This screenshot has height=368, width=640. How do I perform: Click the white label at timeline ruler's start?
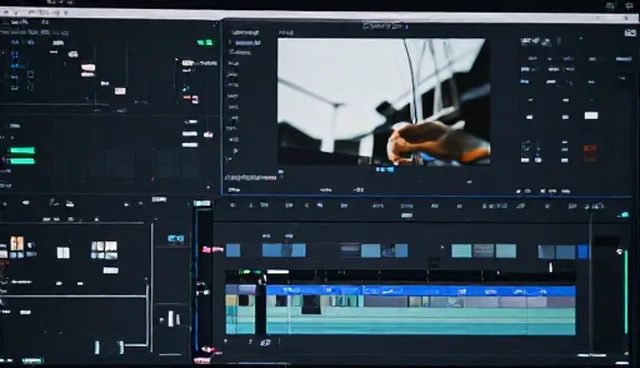tap(278, 272)
